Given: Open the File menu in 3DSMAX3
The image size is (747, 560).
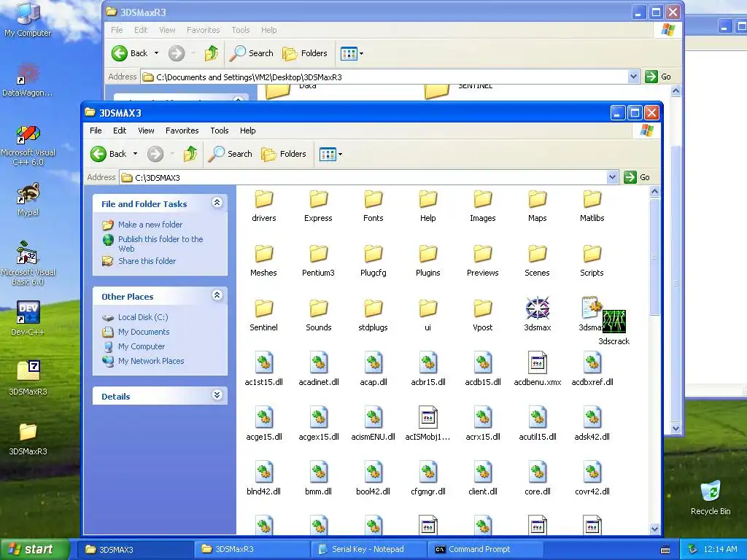Looking at the screenshot, I should [96, 131].
